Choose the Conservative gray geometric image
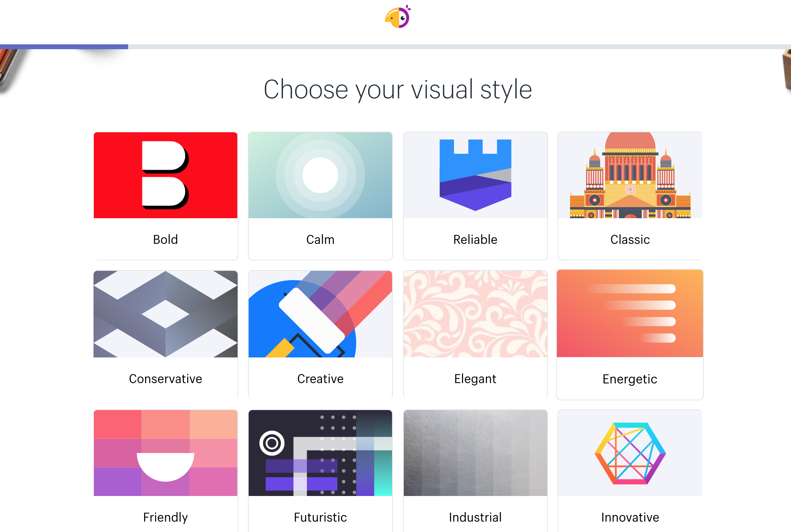Screen dimensions: 791x532 coord(166,314)
